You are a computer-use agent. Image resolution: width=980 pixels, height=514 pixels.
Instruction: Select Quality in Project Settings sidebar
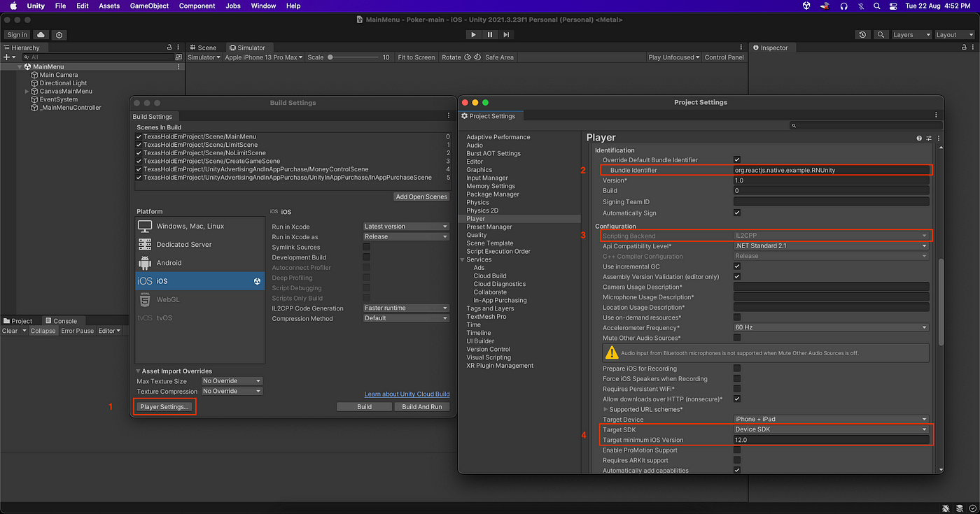coord(477,235)
